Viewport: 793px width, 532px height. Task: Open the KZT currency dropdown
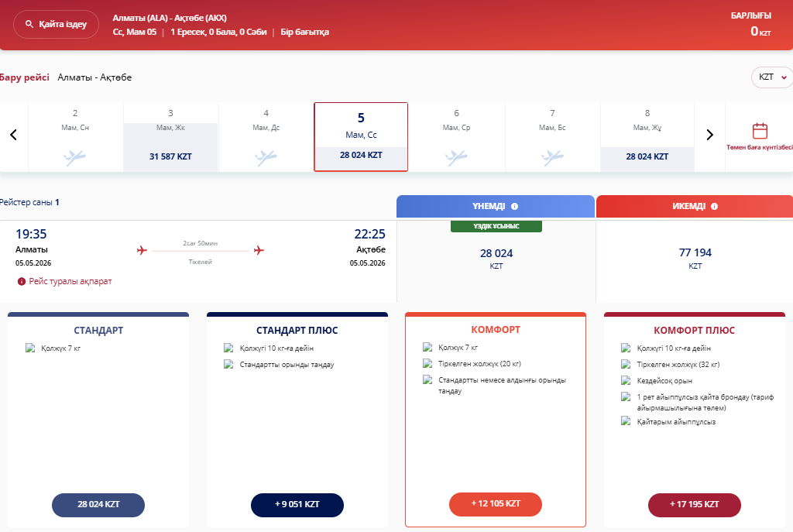tap(772, 77)
